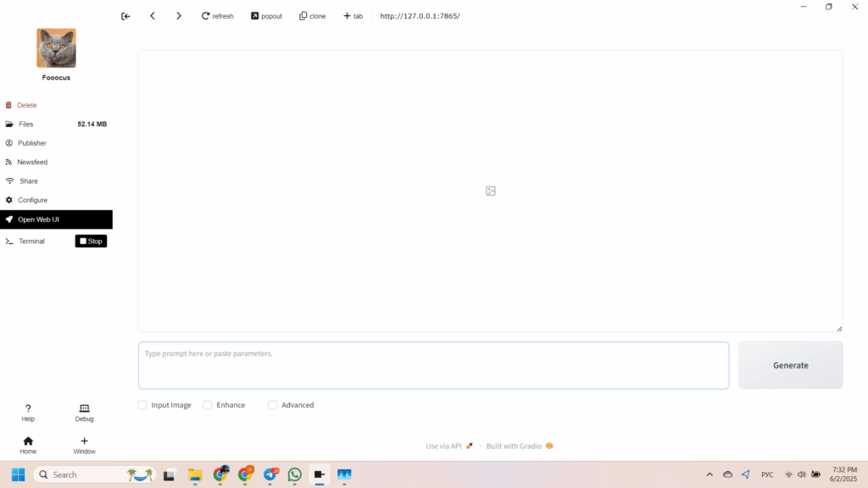This screenshot has height=488, width=868.
Task: Click the image panel resize handle
Action: pyautogui.click(x=839, y=329)
